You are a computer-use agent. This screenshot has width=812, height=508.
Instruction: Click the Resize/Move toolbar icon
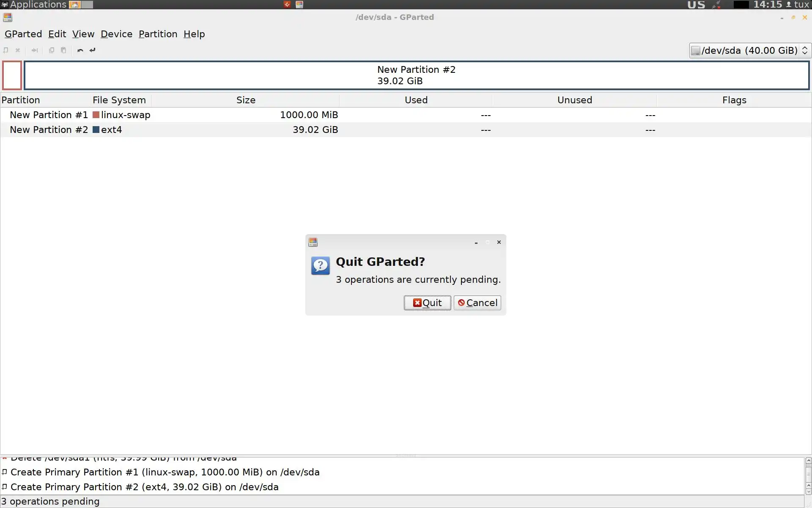point(35,50)
